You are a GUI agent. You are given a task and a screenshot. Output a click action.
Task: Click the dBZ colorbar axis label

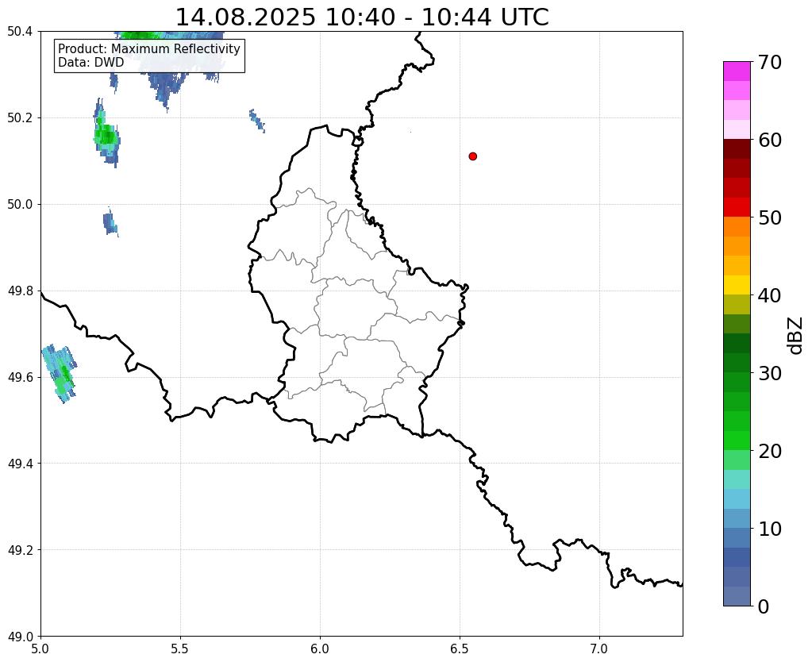click(x=796, y=336)
